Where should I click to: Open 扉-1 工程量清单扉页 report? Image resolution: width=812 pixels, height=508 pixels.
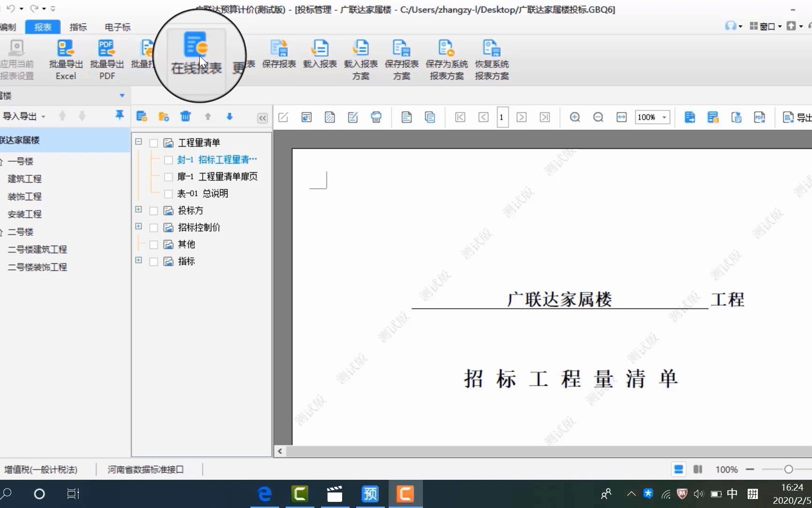(x=218, y=177)
